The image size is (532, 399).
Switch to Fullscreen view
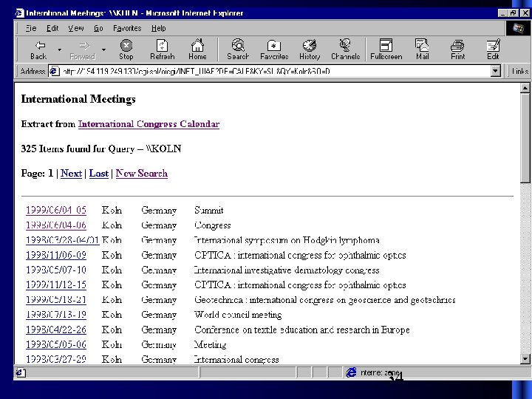pos(386,50)
